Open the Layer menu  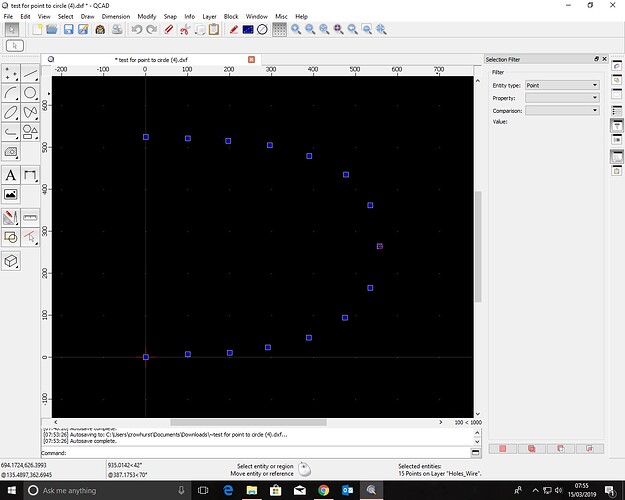[209, 16]
